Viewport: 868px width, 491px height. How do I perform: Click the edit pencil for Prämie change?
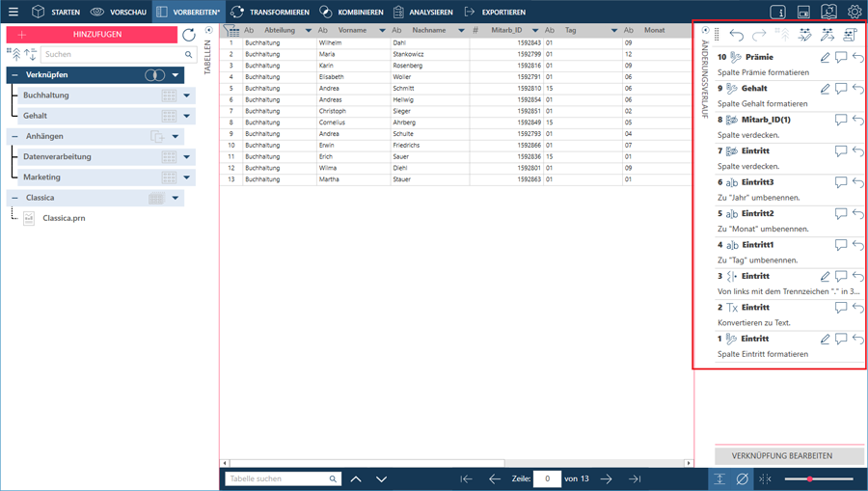(x=825, y=58)
